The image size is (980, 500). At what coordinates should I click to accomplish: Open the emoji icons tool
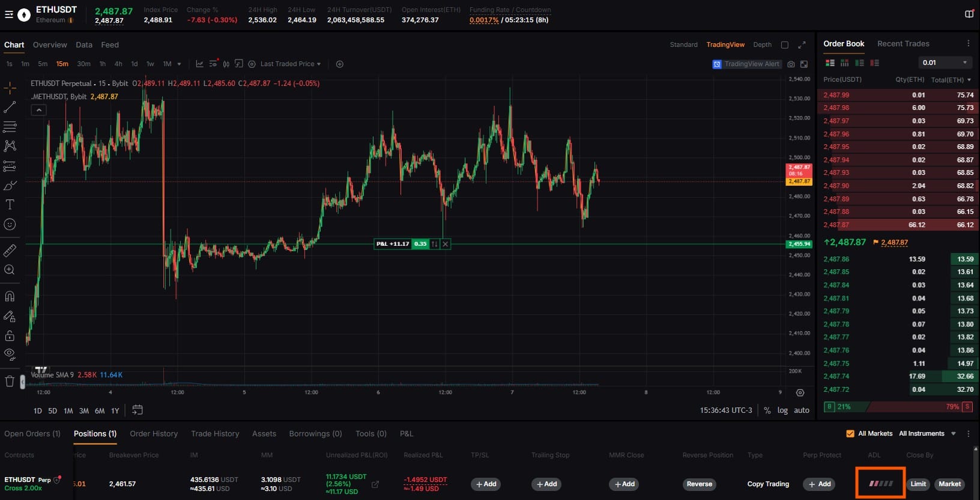pyautogui.click(x=10, y=224)
